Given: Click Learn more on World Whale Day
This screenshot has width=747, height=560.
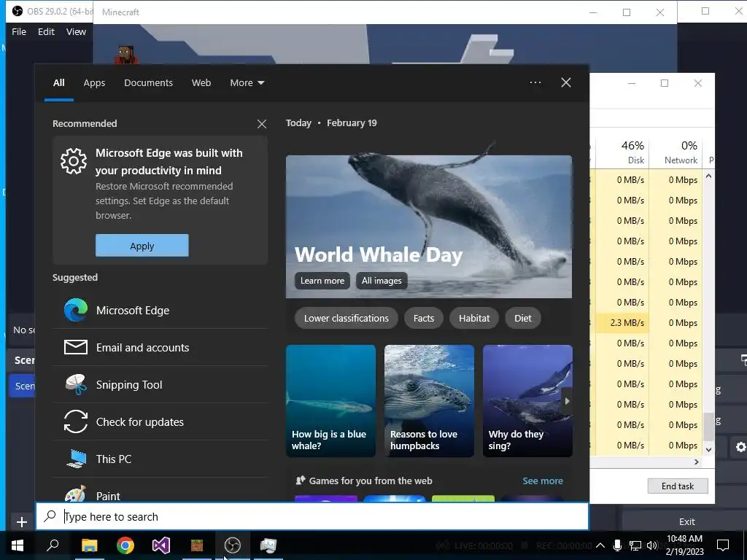Looking at the screenshot, I should [x=322, y=281].
